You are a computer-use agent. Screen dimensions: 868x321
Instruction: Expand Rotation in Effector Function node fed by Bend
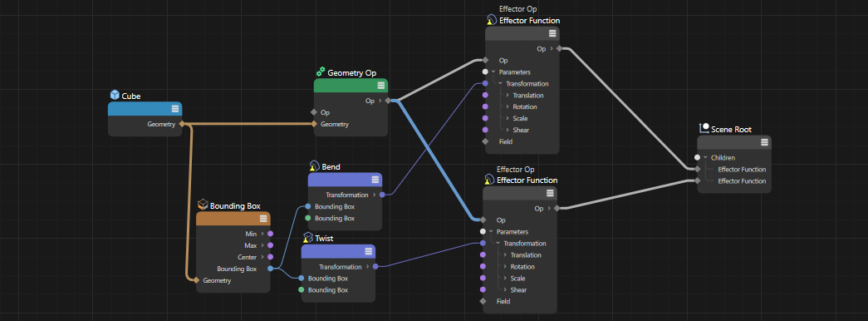click(x=508, y=107)
